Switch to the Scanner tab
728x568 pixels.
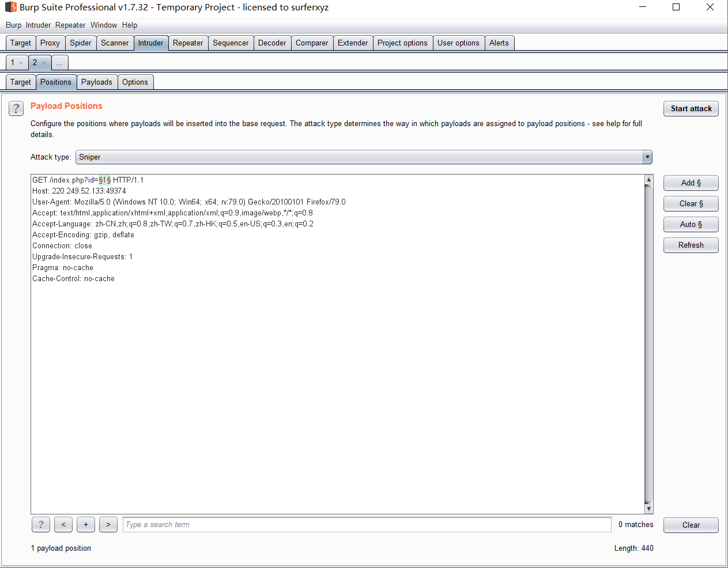115,43
